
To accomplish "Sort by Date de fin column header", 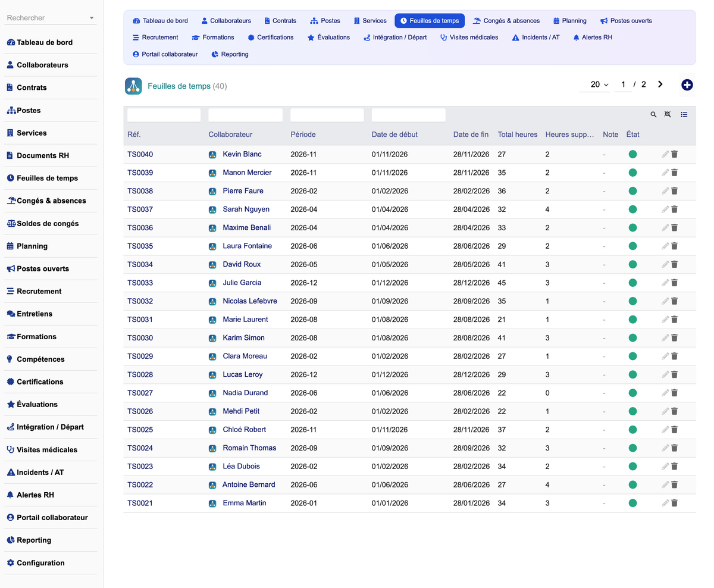I will 471,135.
